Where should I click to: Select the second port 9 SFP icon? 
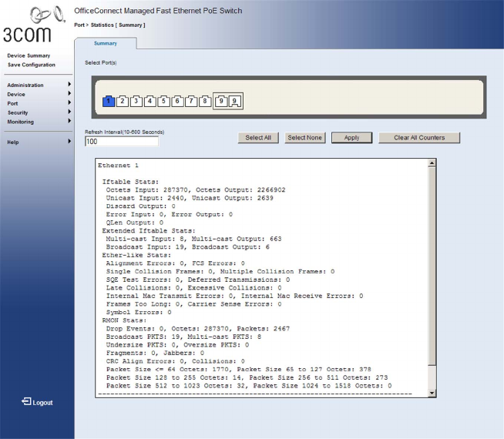[x=235, y=102]
